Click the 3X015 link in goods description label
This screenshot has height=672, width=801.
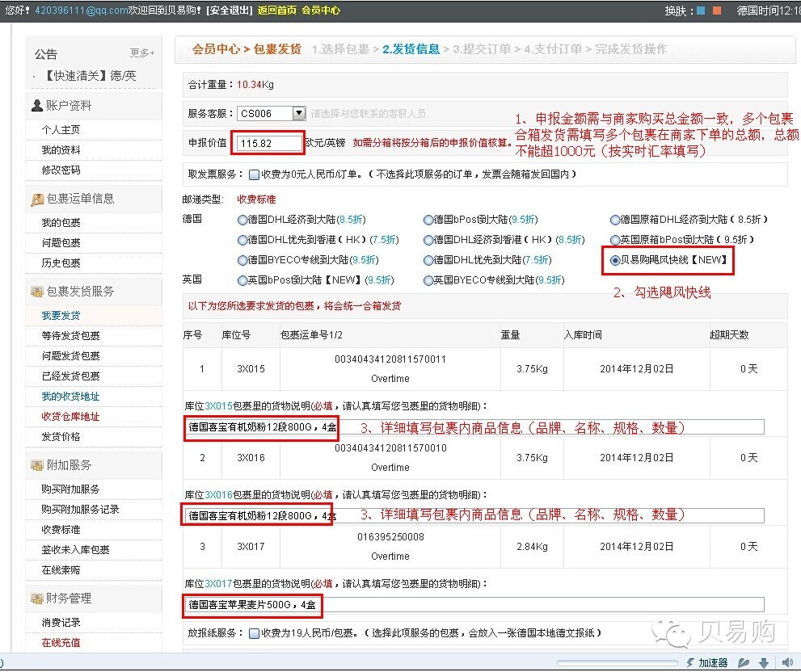(x=219, y=406)
